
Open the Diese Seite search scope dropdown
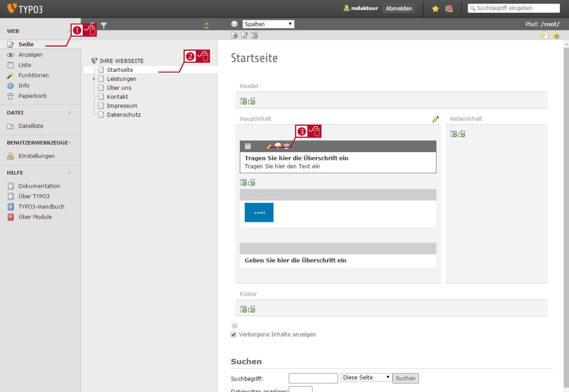(366, 377)
